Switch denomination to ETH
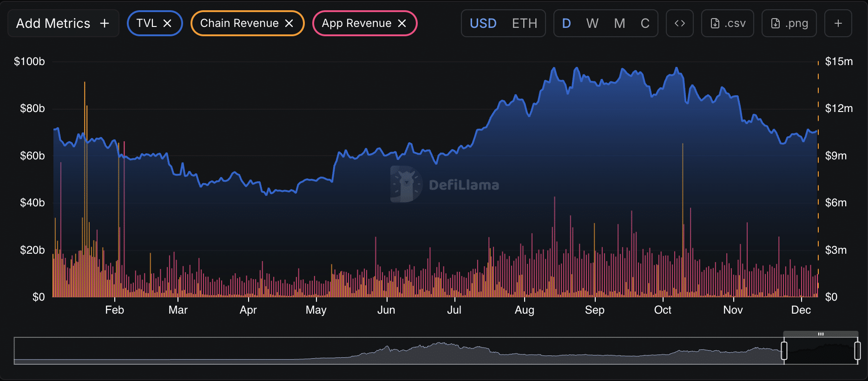The width and height of the screenshot is (868, 381). tap(524, 23)
